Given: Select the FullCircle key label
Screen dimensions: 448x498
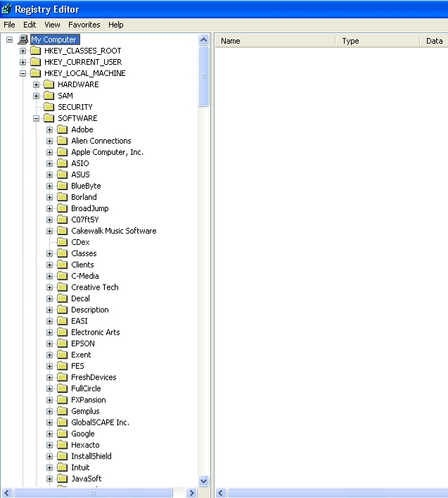Looking at the screenshot, I should [x=86, y=388].
